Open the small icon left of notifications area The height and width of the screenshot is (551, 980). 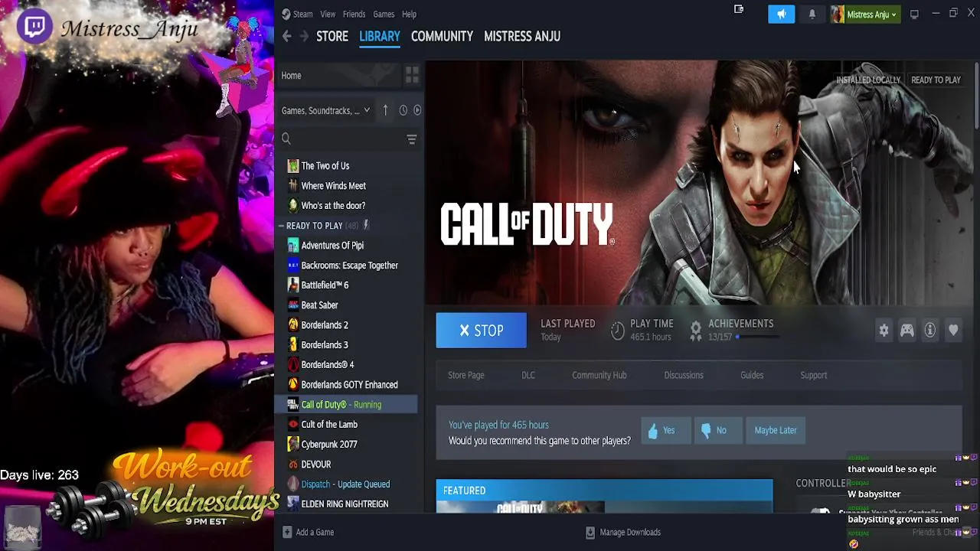(x=739, y=10)
